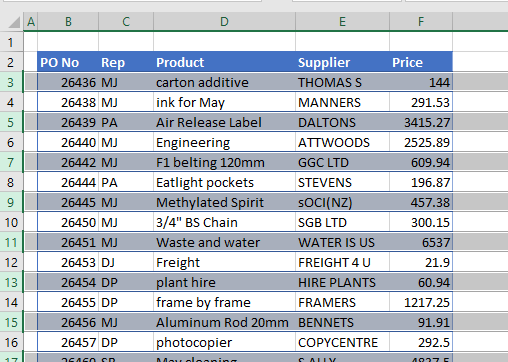Select row 2 header
Viewport: 508px width, 362px height.
(x=11, y=62)
